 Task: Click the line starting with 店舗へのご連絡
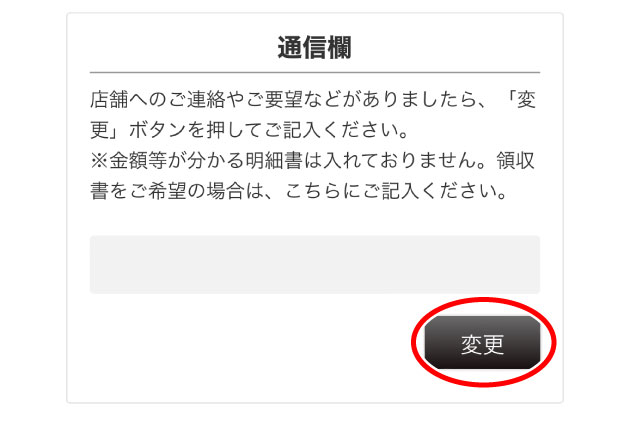(313, 100)
